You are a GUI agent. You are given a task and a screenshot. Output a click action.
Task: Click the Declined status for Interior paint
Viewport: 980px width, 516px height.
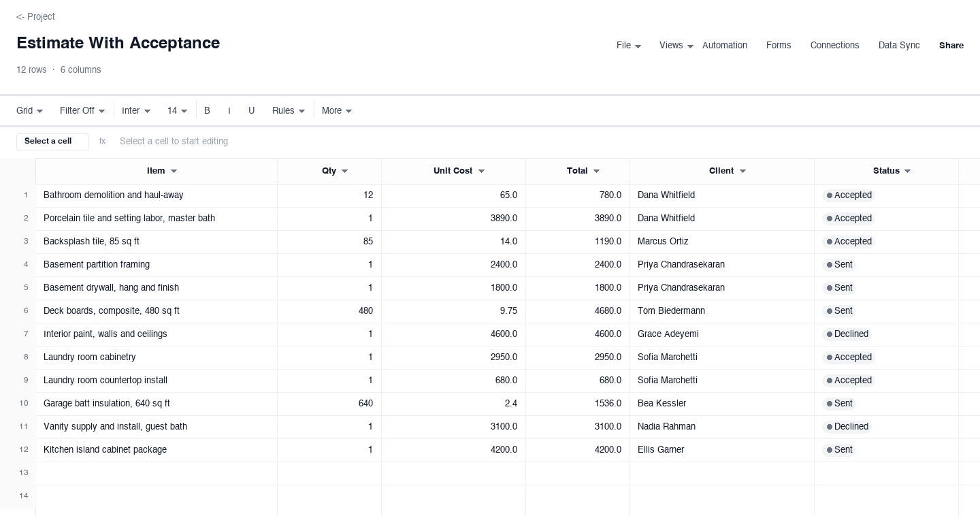(847, 334)
